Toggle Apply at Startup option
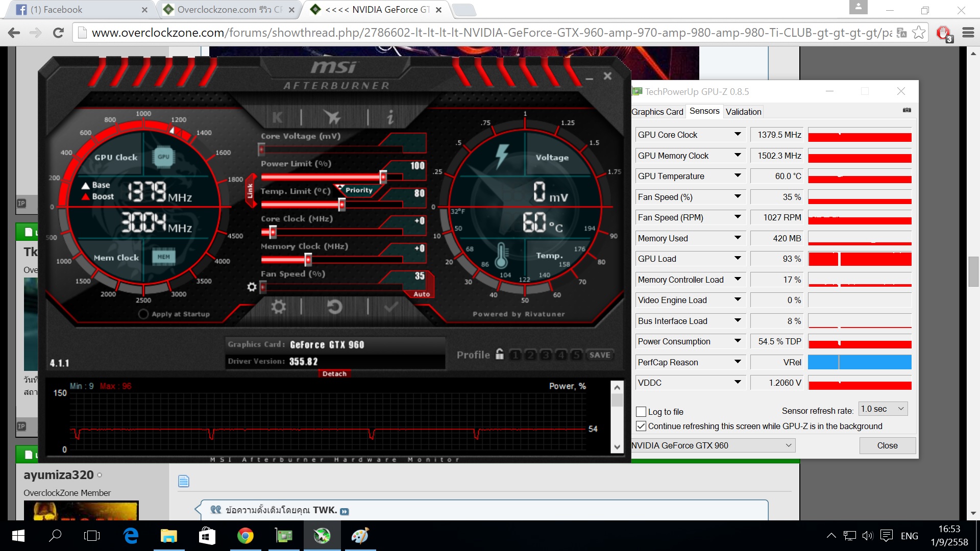 [x=143, y=314]
